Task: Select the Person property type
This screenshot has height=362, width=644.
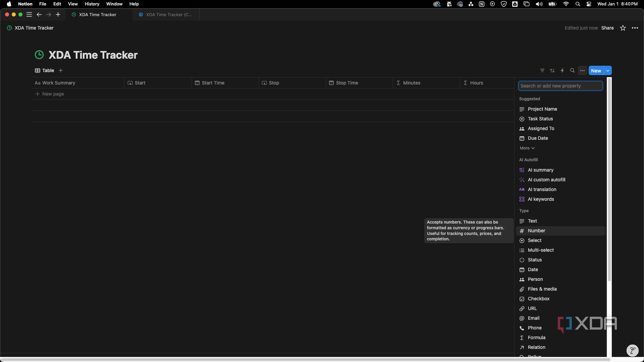Action: [x=560, y=279]
